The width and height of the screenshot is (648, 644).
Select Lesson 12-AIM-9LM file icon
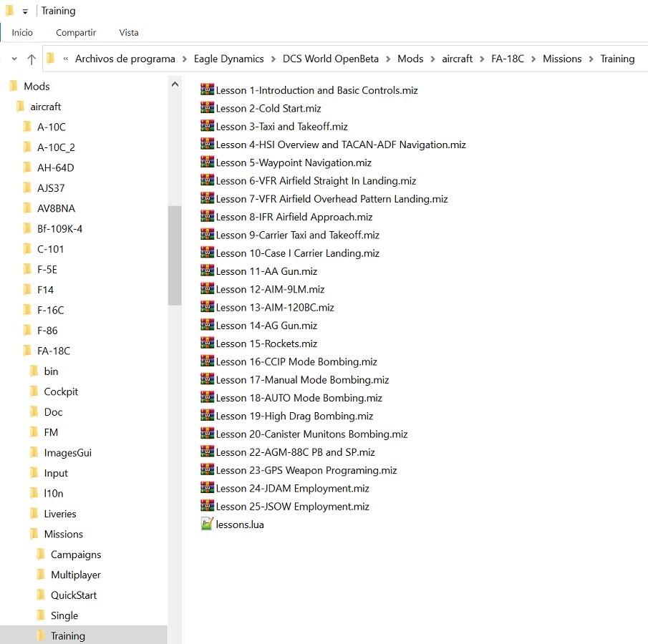[x=207, y=288]
